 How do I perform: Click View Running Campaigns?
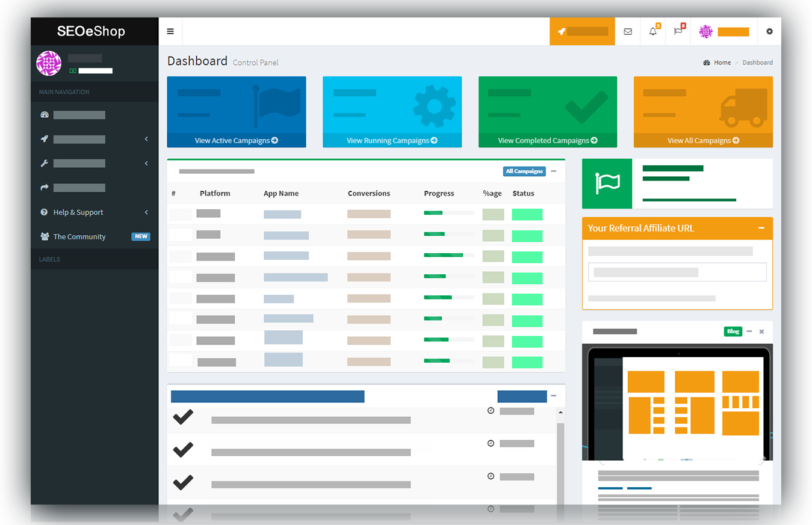(x=392, y=140)
